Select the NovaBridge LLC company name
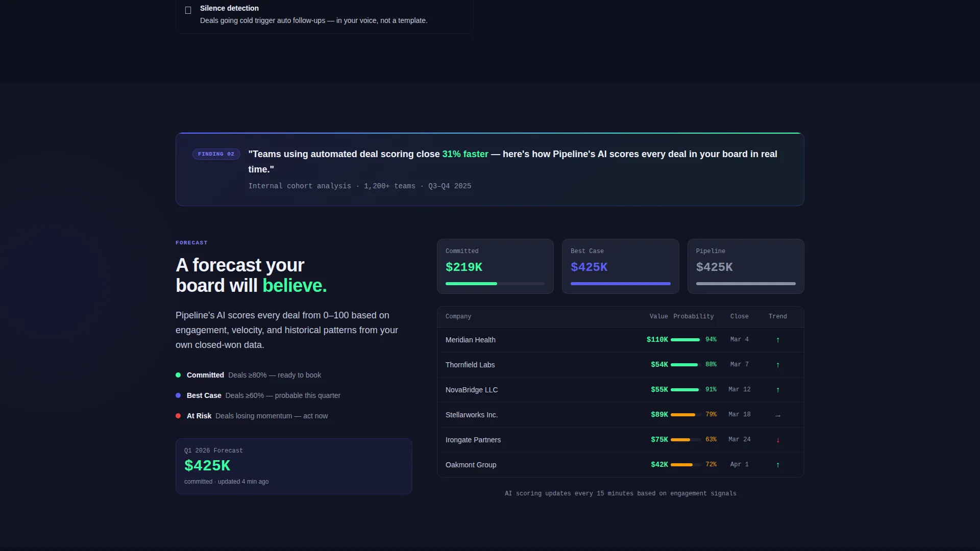Screen dimensions: 980x551 click(472, 390)
